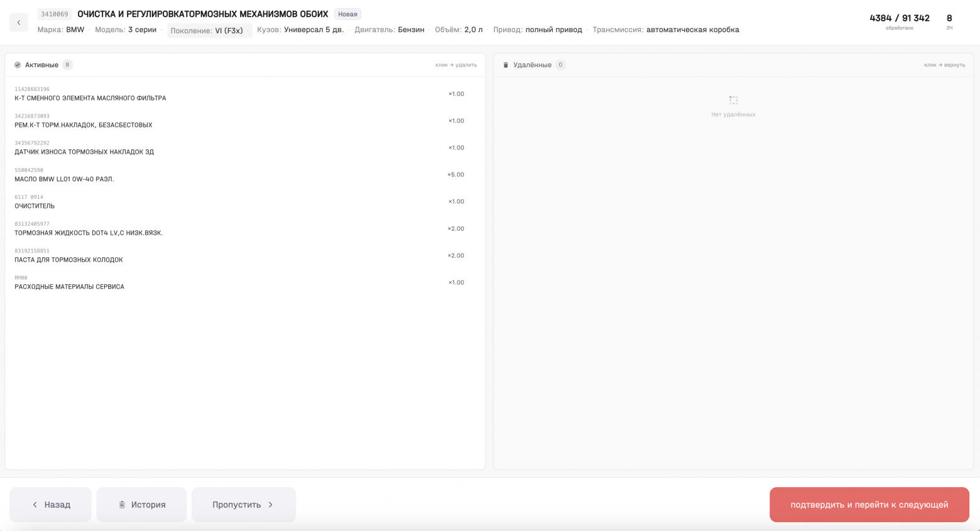980x531 pixels.
Task: Click the 3410069 ID badge
Action: coord(55,14)
